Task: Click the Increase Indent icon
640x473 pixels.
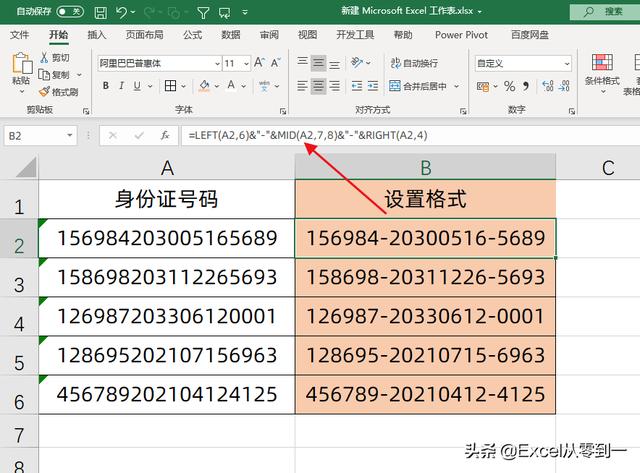Action: (x=373, y=86)
